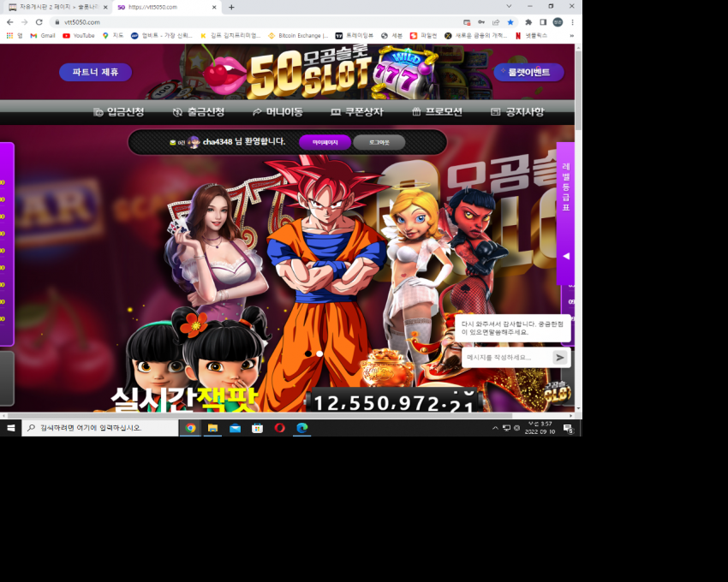Open the Bitcoin Exchange bookmark

298,36
